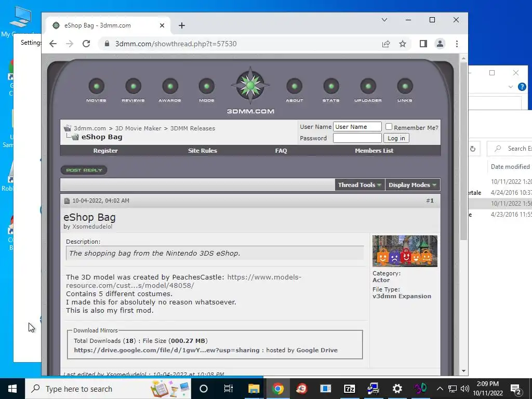532x399 pixels.
Task: Open Settings gear on the taskbar
Action: (397, 389)
